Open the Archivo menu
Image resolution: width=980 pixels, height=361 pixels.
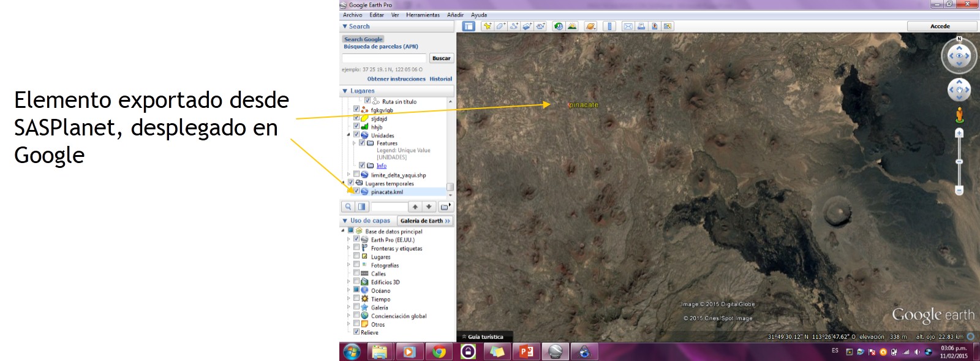(x=352, y=15)
